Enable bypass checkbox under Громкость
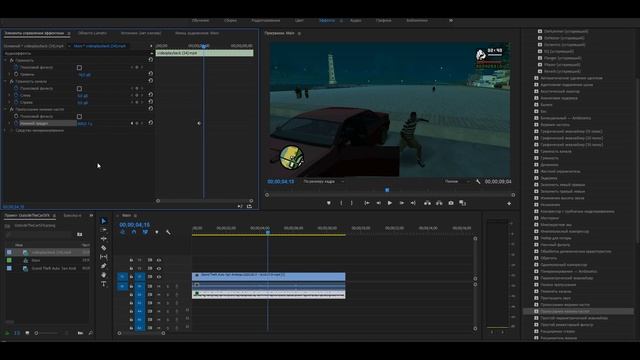The width and height of the screenshot is (640, 360). [79, 67]
